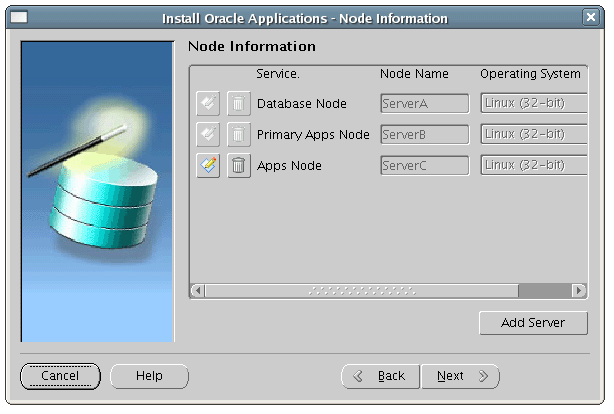Click Apps Node operating system field
614x414 pixels.
[534, 165]
